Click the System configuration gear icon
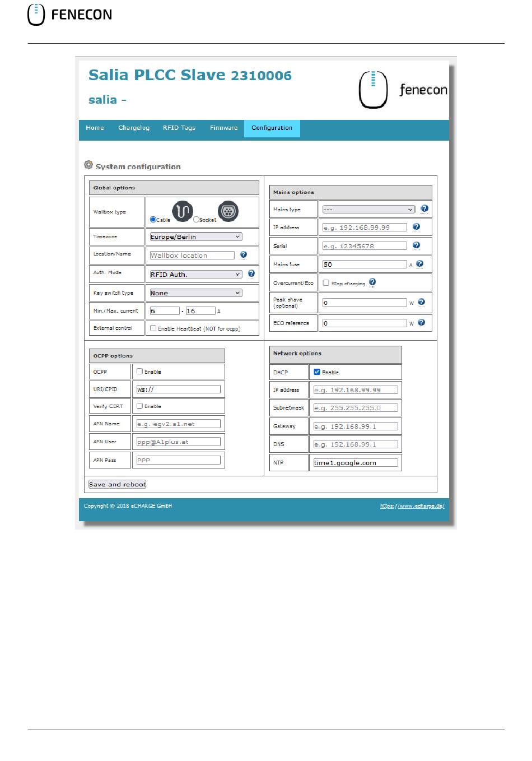Screen dimensions: 532x761 tap(88, 165)
